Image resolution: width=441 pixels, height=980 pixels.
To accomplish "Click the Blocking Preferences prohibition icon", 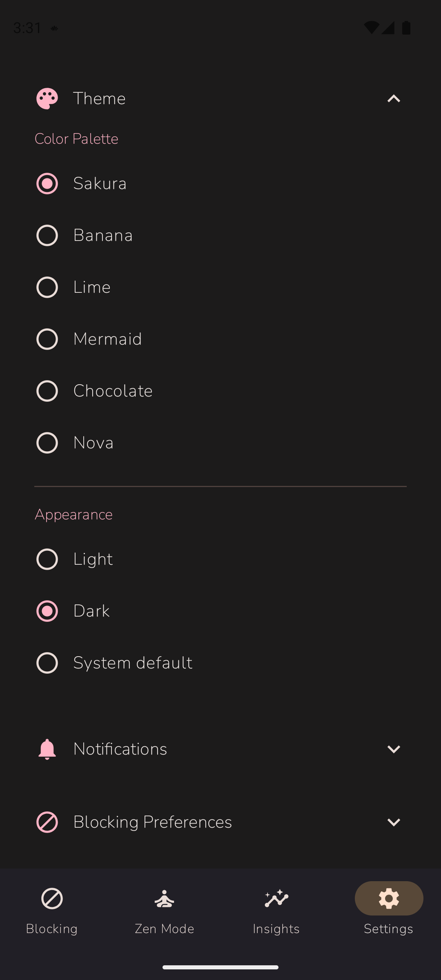I will pos(48,822).
